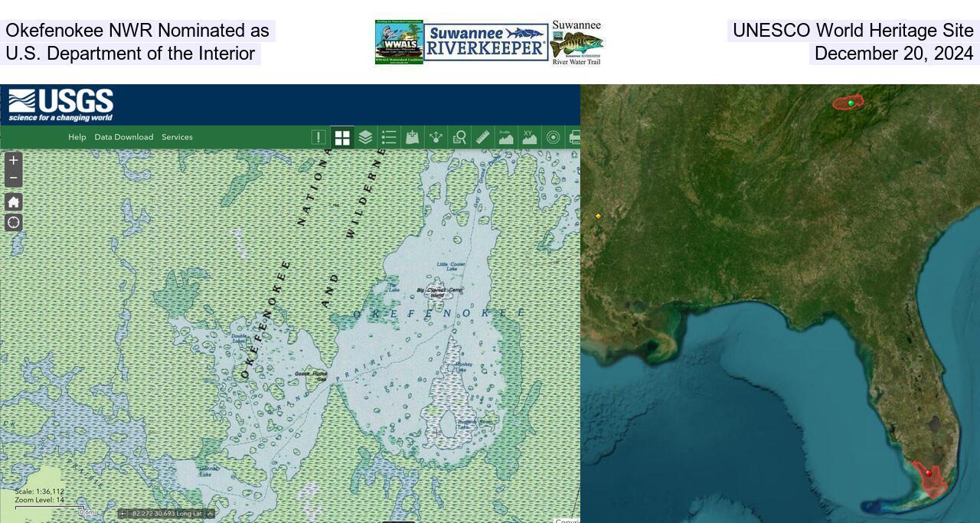Viewport: 980px width, 523px height.
Task: Click the Goose House Gap label
Action: click(x=311, y=376)
